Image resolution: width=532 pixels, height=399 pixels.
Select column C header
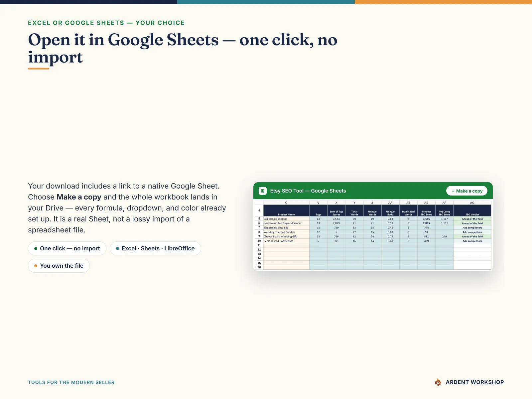(x=286, y=202)
